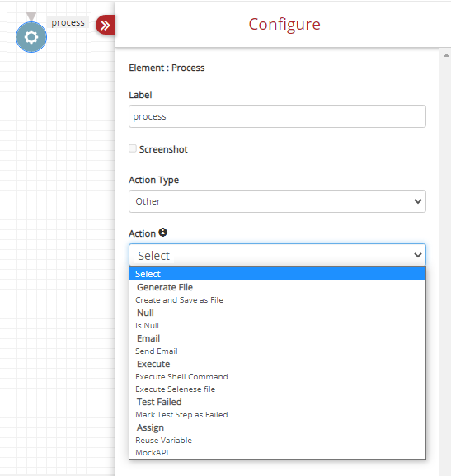
Task: Click the Action dropdown chevron arrow
Action: [x=418, y=255]
